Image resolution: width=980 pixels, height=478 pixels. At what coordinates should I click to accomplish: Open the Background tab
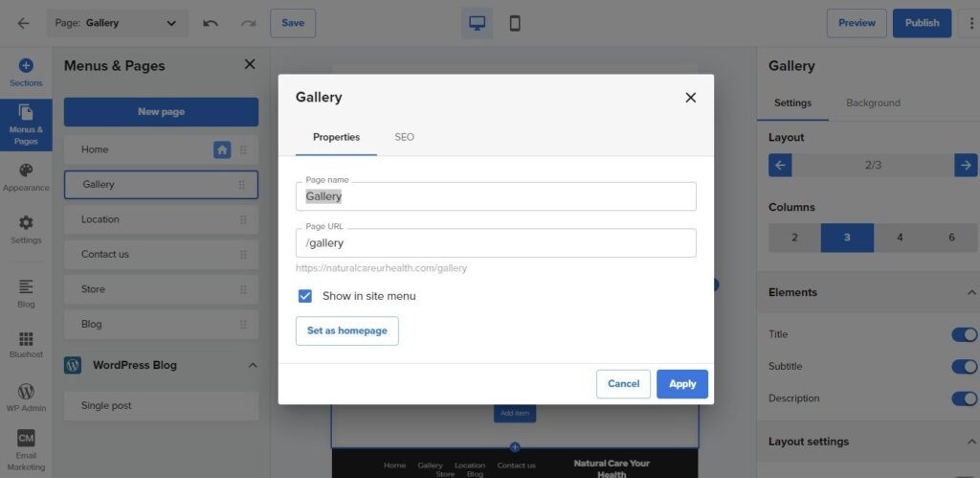click(x=873, y=102)
